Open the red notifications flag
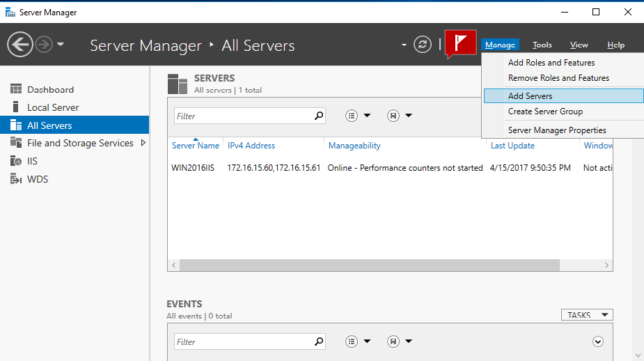This screenshot has height=361, width=644. pos(460,43)
